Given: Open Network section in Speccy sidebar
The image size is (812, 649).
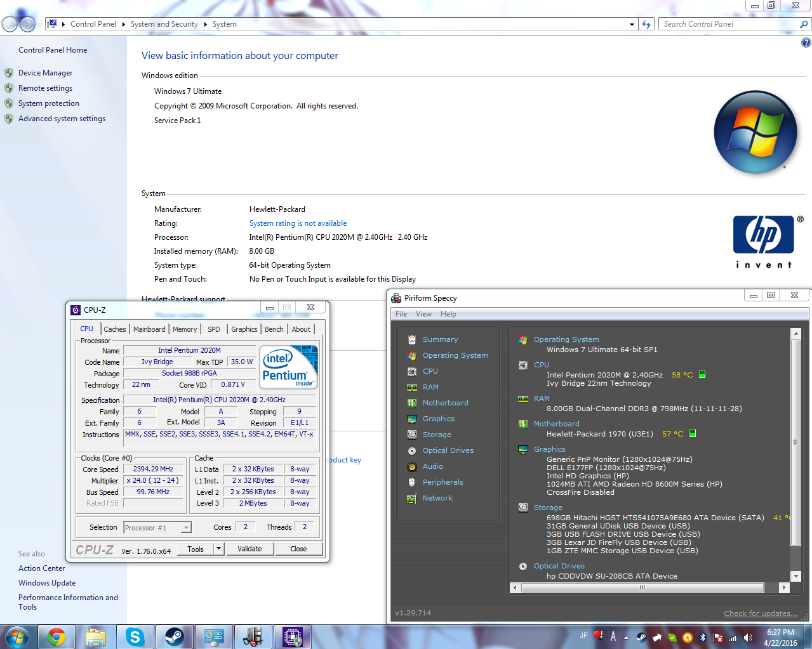Looking at the screenshot, I should [x=437, y=498].
